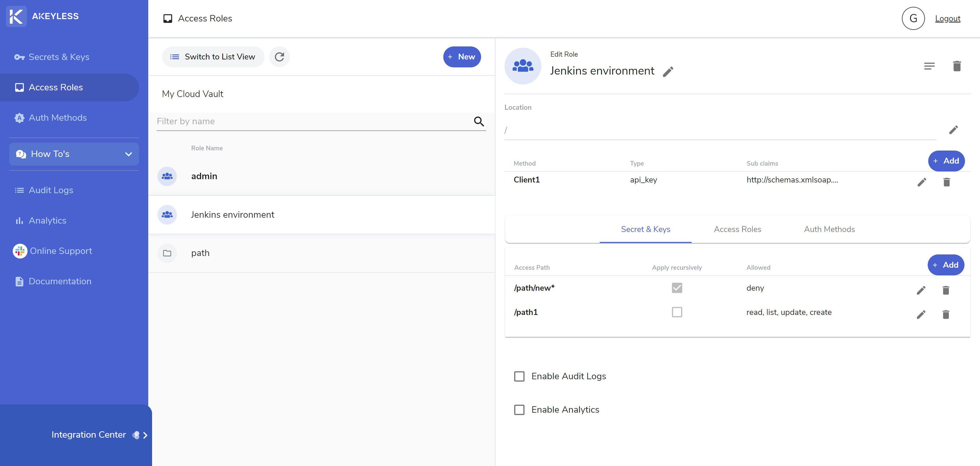Click the G user avatar

coord(913,18)
